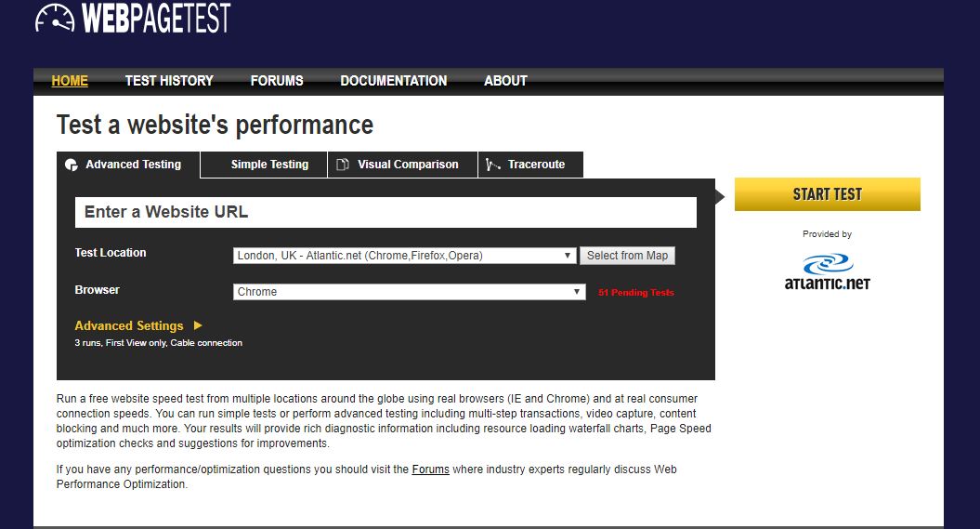Click the 'Test a website's performance' heading
This screenshot has height=529, width=980.
pos(215,126)
